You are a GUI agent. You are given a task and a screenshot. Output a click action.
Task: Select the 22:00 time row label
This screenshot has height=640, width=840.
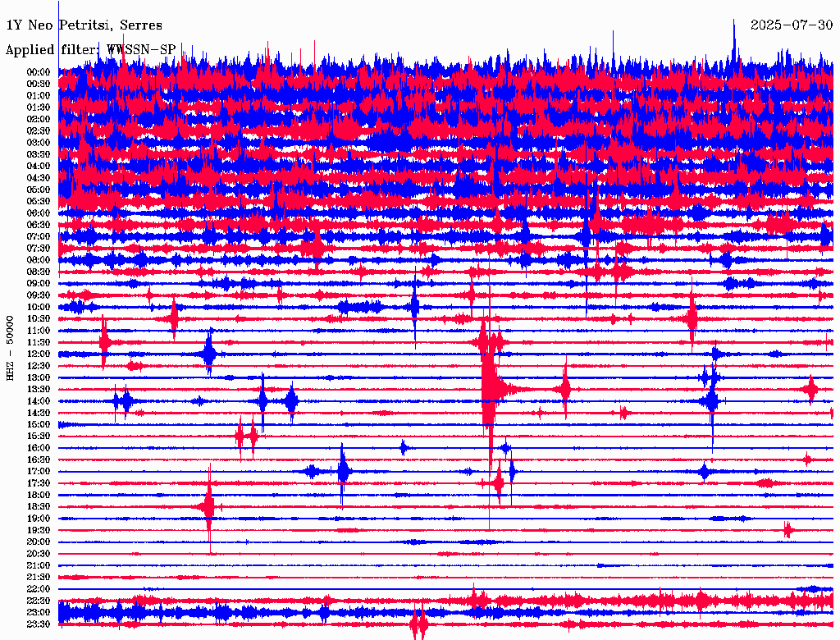tap(39, 589)
